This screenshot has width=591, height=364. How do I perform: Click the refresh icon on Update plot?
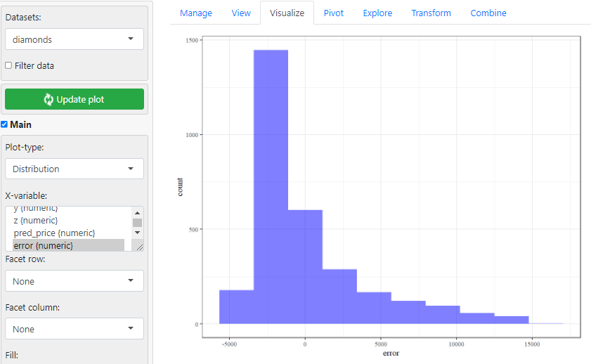[x=48, y=100]
